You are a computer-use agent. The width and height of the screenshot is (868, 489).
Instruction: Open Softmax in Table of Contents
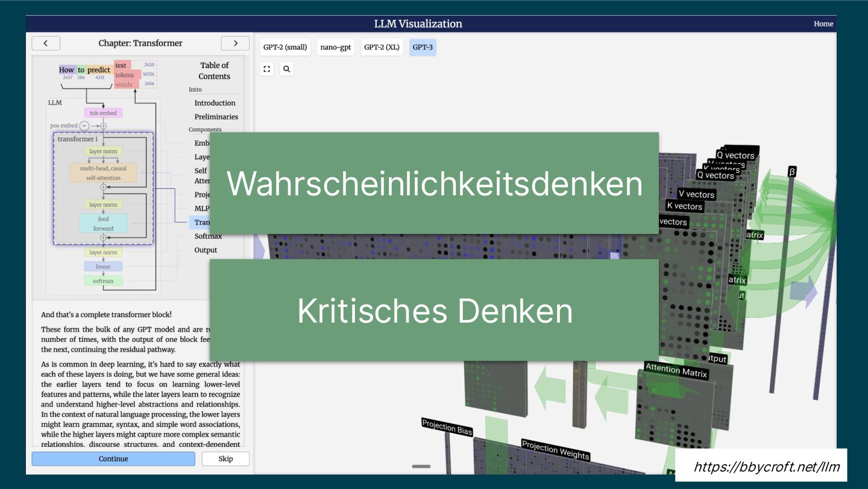click(x=208, y=236)
